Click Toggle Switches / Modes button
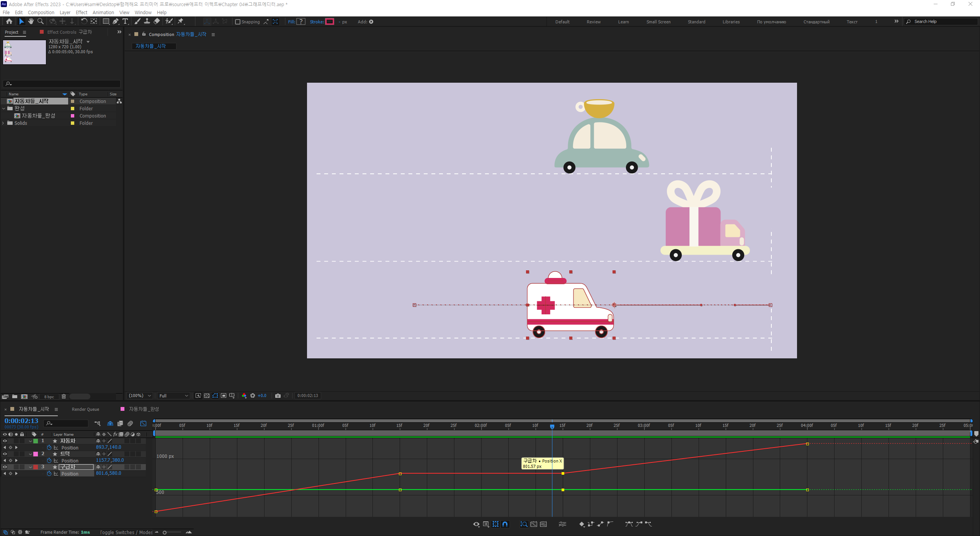 tap(126, 532)
